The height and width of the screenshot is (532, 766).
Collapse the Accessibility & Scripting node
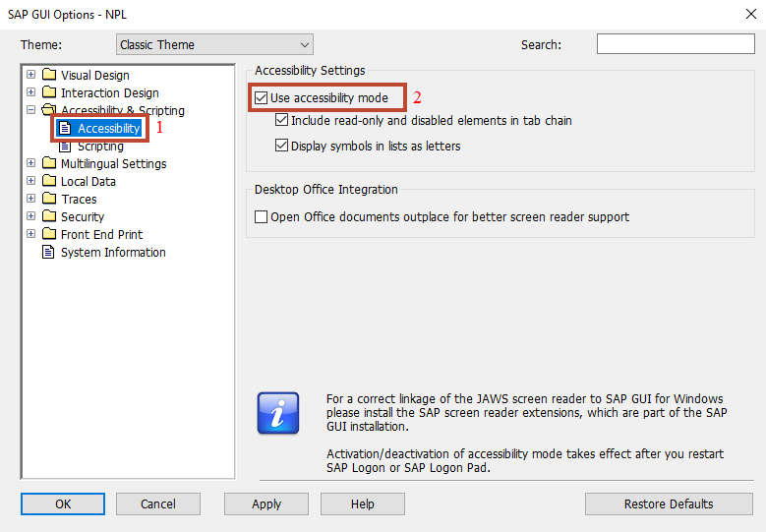(x=30, y=109)
